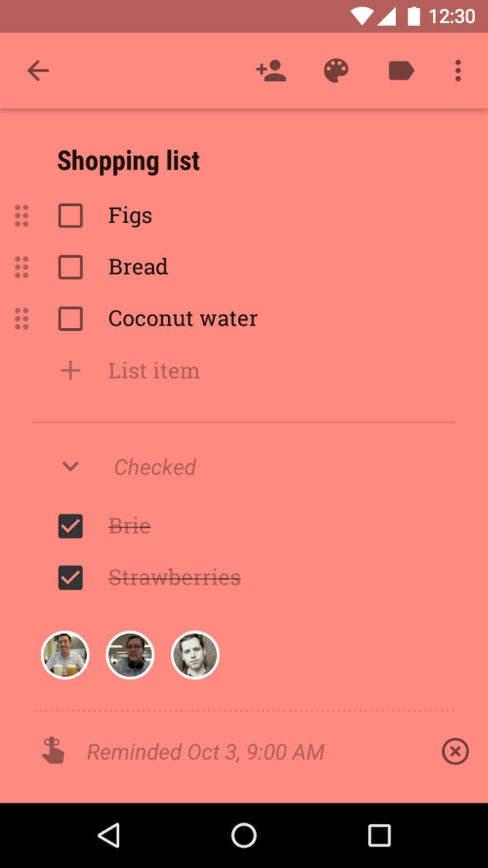The height and width of the screenshot is (868, 488).
Task: Check the Figs checkbox
Action: (x=70, y=216)
